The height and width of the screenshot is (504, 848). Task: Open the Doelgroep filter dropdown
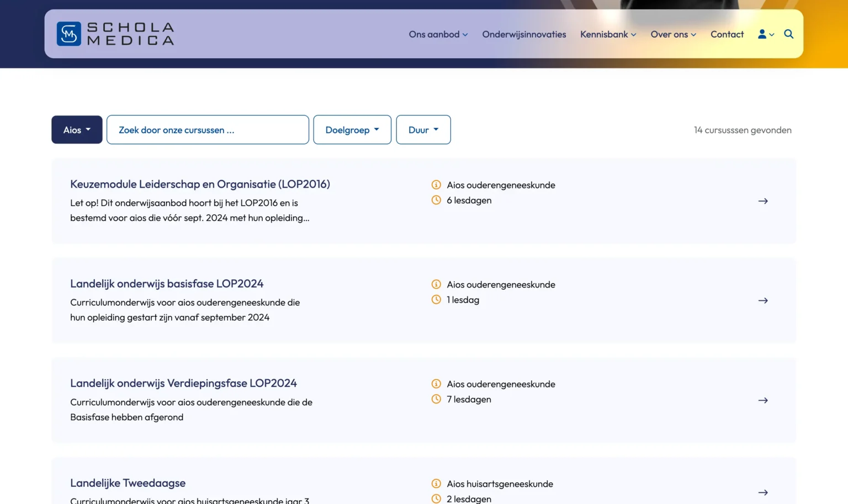point(352,130)
